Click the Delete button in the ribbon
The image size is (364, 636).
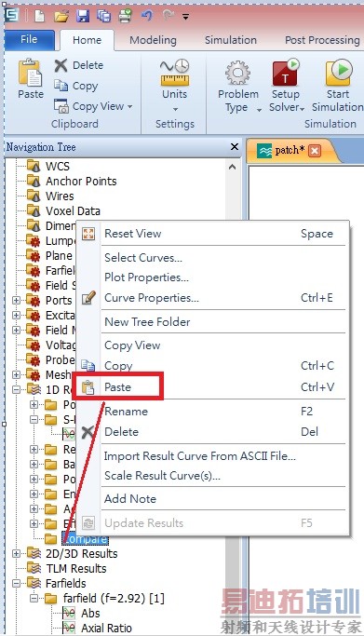point(79,65)
